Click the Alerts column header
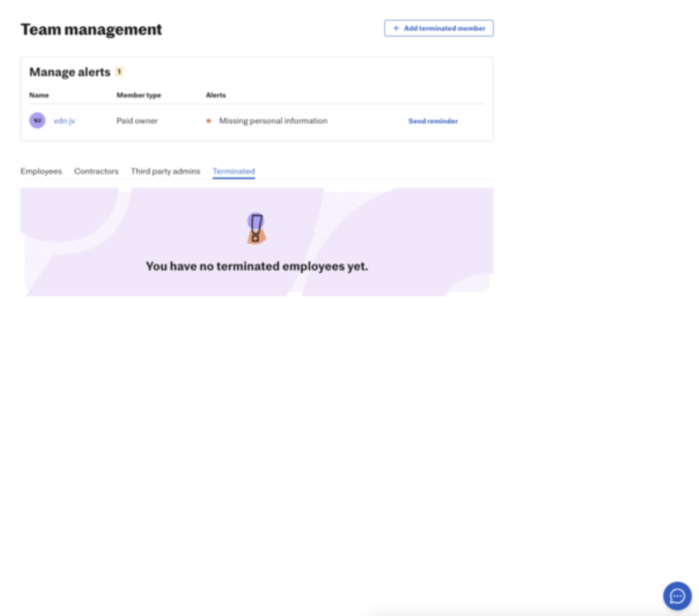 215,95
